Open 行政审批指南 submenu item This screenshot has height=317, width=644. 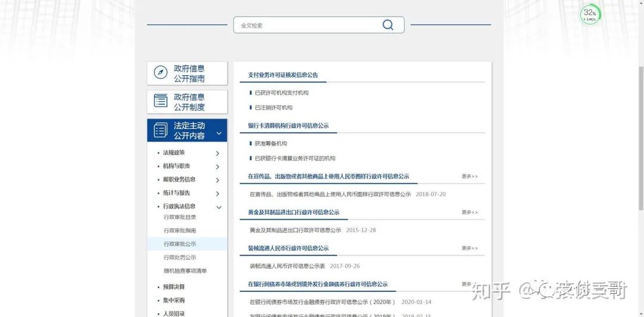pos(180,230)
